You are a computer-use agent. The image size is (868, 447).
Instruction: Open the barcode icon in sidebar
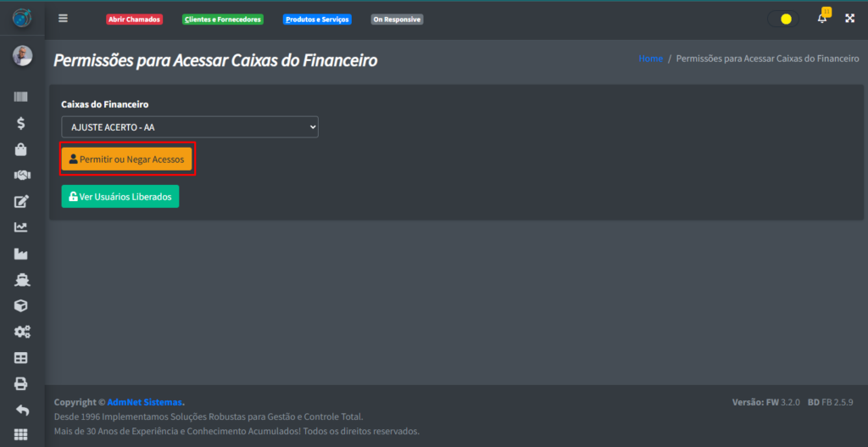tap(21, 98)
